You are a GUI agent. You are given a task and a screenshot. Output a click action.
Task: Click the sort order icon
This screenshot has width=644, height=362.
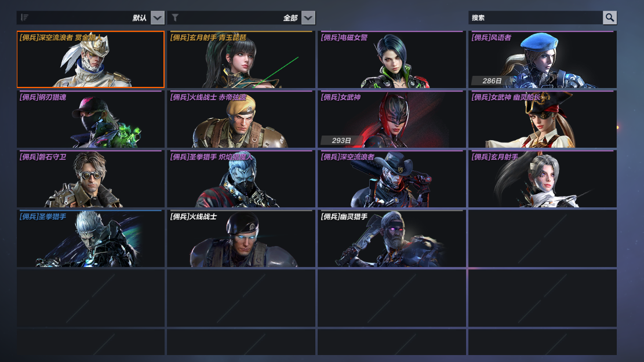pos(25,17)
